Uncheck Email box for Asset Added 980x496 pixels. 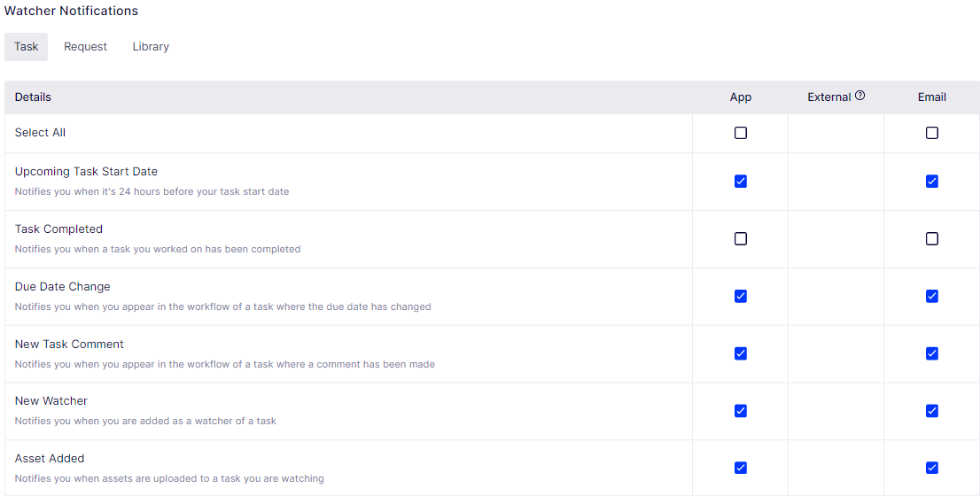[x=932, y=468]
